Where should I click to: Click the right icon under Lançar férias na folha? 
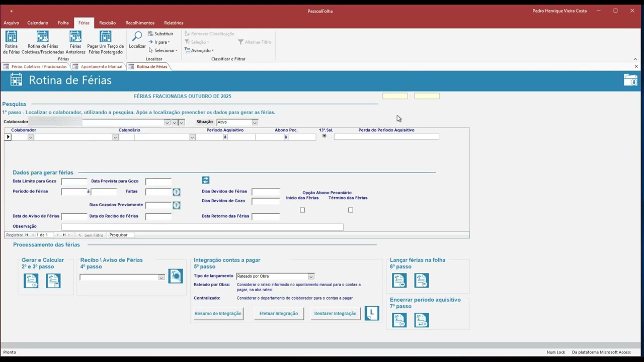422,281
